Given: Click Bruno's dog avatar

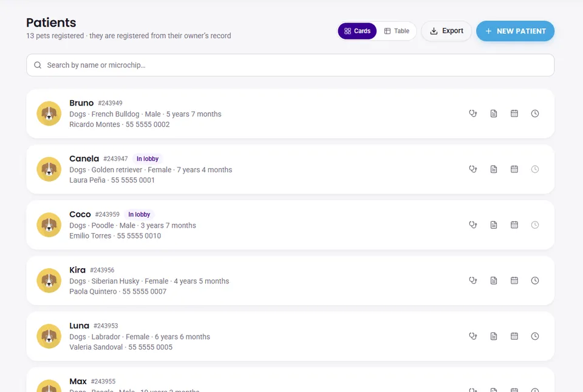Looking at the screenshot, I should [49, 113].
